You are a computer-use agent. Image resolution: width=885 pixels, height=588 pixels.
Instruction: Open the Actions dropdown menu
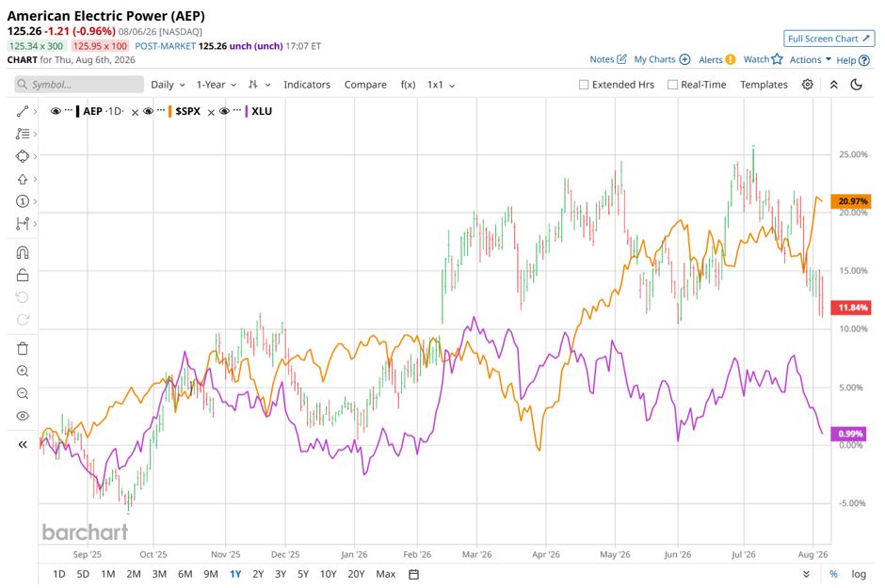click(810, 59)
